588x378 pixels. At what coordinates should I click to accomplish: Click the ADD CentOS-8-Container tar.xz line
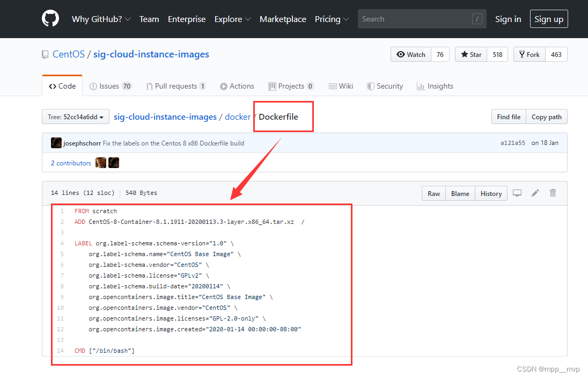pyautogui.click(x=189, y=222)
